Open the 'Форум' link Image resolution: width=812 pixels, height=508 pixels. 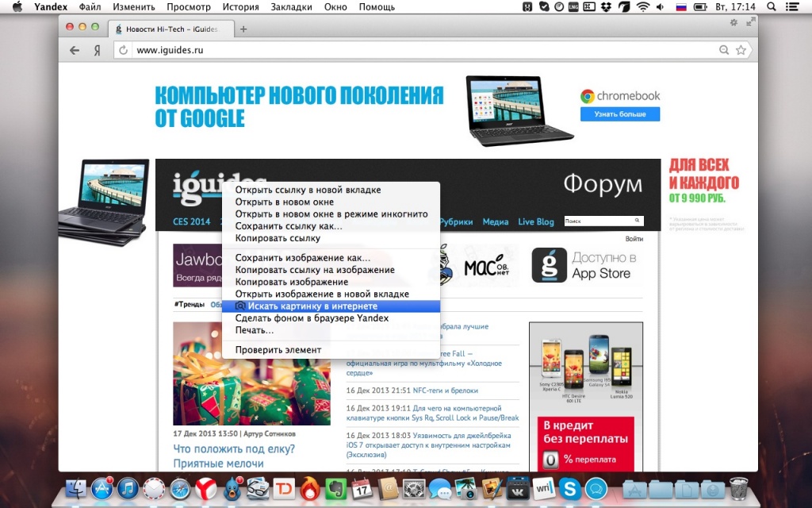pyautogui.click(x=603, y=183)
